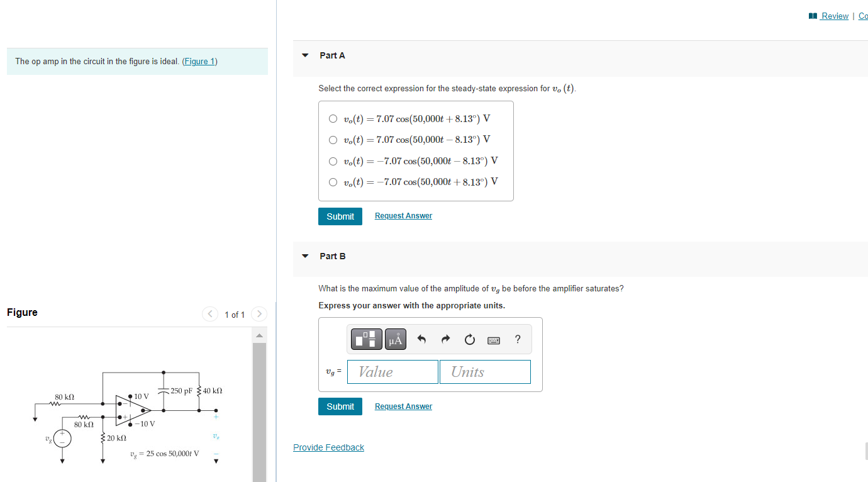Select 7.07 cos(50,000t + 8.13°) V option
The image size is (868, 482).
click(x=333, y=118)
